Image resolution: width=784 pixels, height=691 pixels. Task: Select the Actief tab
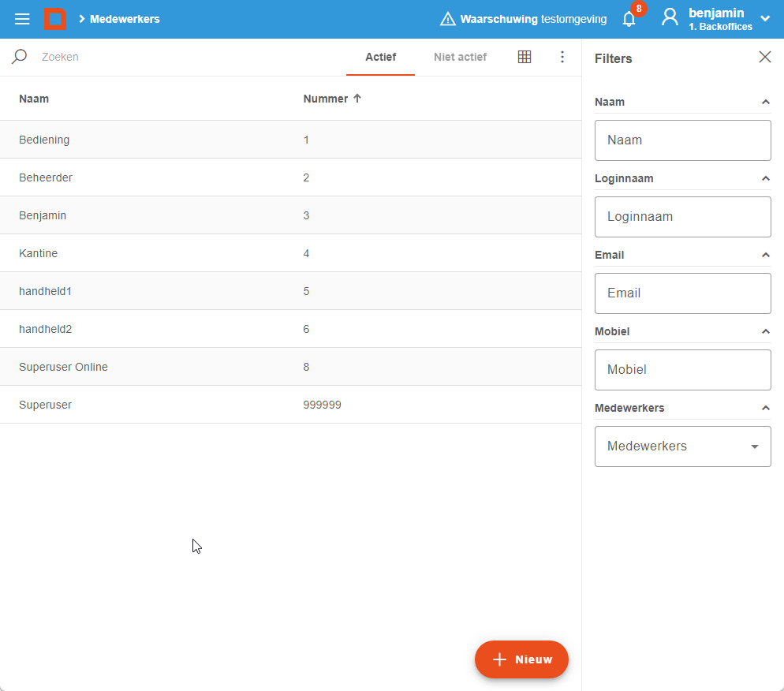click(x=380, y=57)
